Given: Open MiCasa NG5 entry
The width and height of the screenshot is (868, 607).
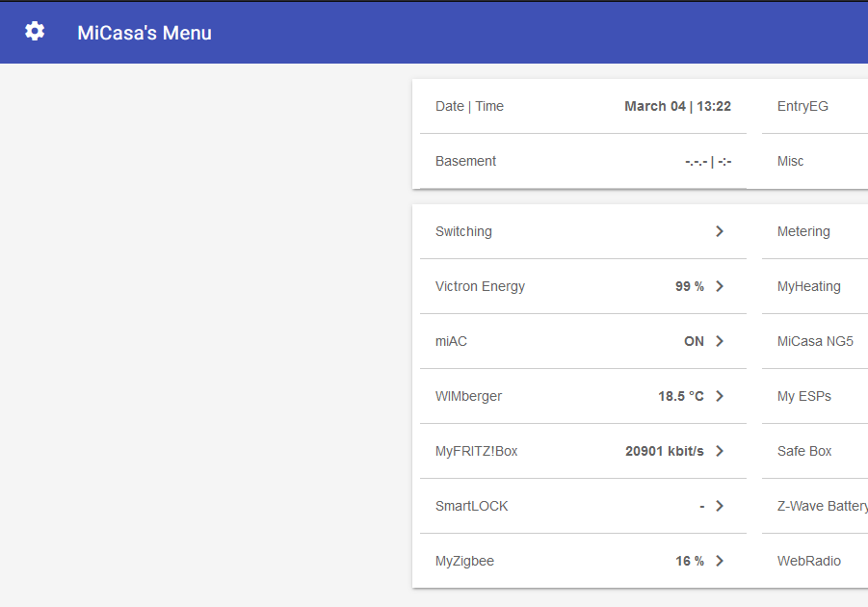Looking at the screenshot, I should 815,341.
